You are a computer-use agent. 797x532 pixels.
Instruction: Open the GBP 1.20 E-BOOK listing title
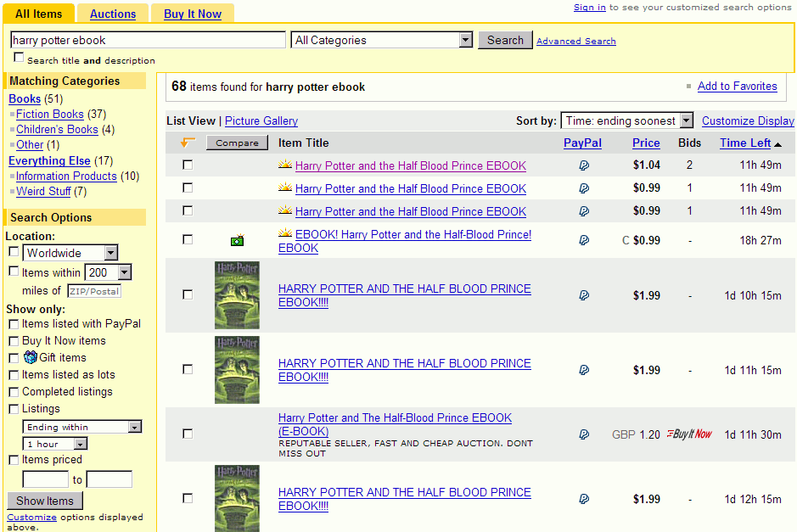(x=395, y=424)
